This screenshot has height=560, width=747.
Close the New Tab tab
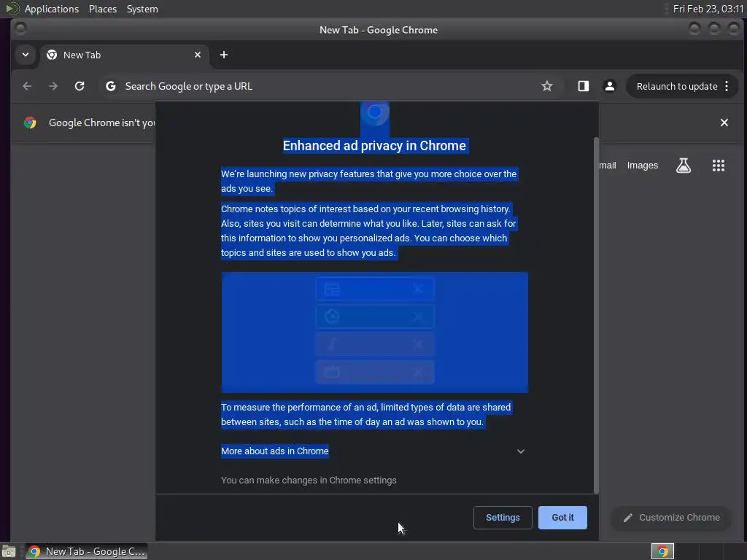[198, 55]
